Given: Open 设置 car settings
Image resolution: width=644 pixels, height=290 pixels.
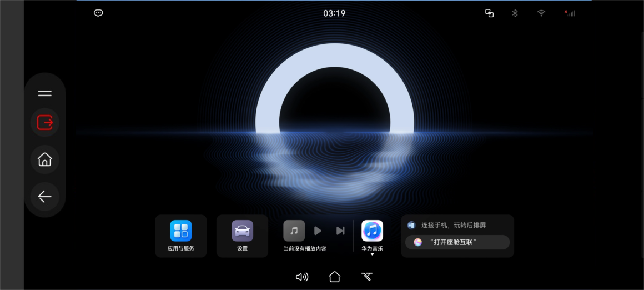Looking at the screenshot, I should click(242, 231).
